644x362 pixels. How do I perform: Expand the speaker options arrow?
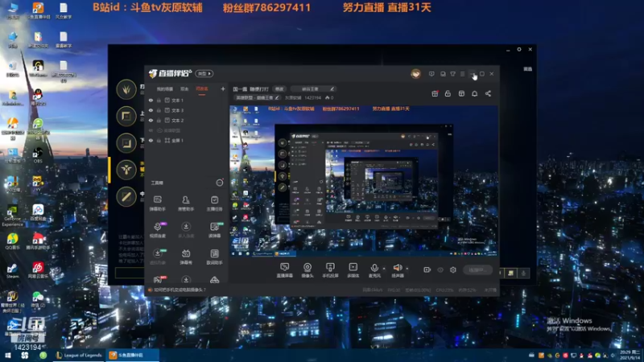[407, 269]
